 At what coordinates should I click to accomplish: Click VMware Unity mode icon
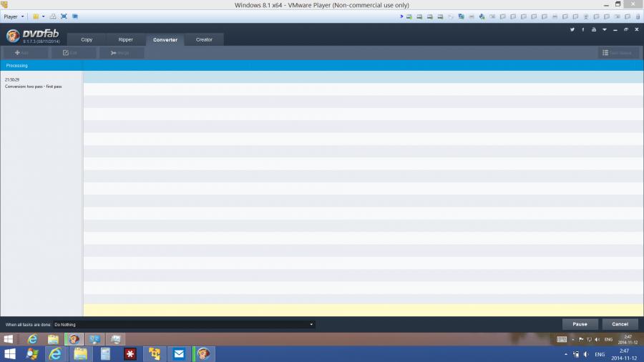click(x=74, y=17)
